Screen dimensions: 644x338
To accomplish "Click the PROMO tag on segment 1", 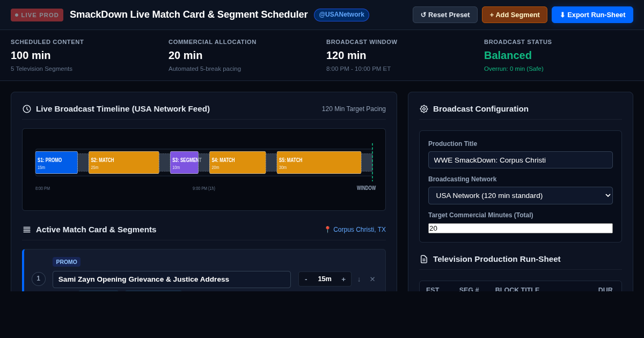I will [67, 262].
